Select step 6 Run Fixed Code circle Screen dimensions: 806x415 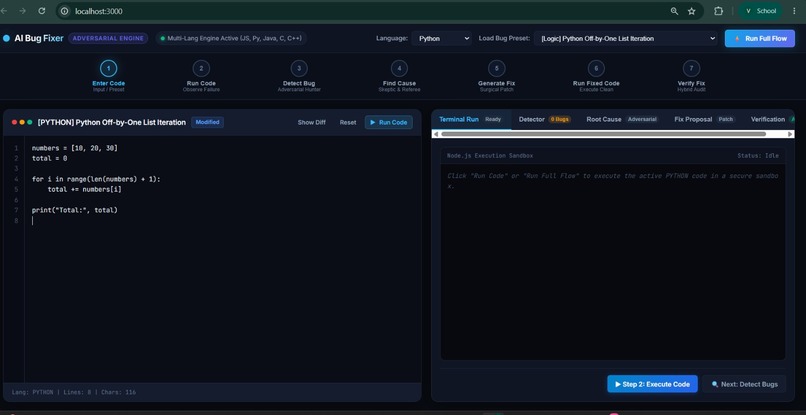click(596, 68)
